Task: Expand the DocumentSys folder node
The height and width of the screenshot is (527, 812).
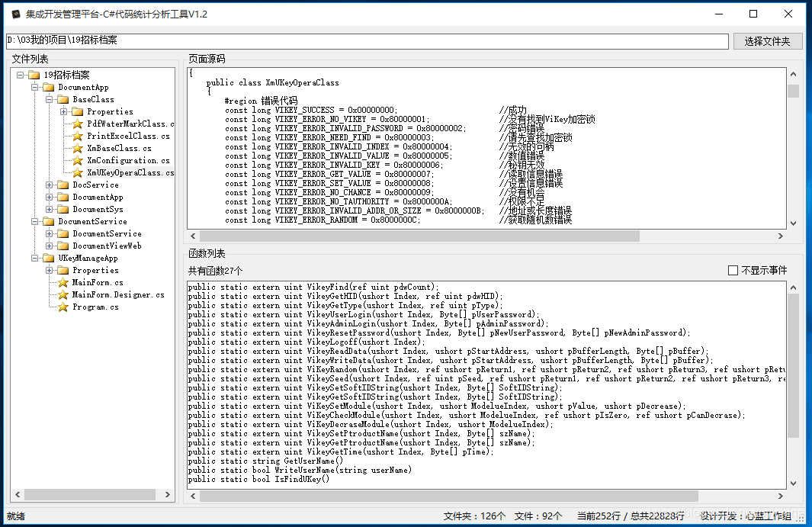Action: point(50,209)
